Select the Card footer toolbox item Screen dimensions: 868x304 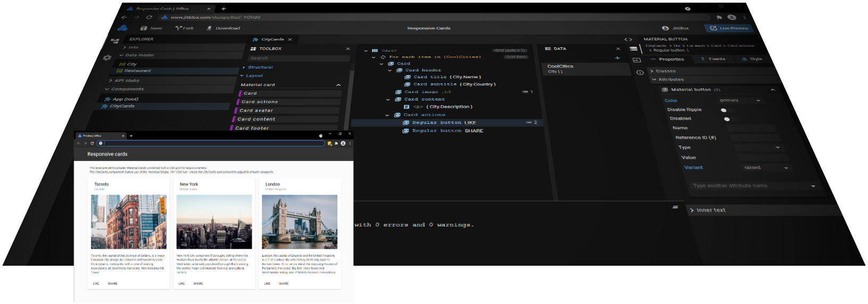tap(284, 128)
